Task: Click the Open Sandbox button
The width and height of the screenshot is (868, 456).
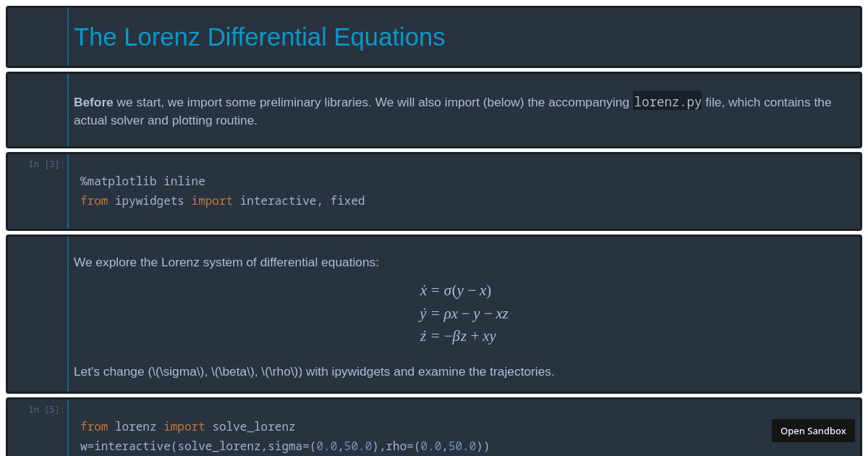Action: click(813, 431)
